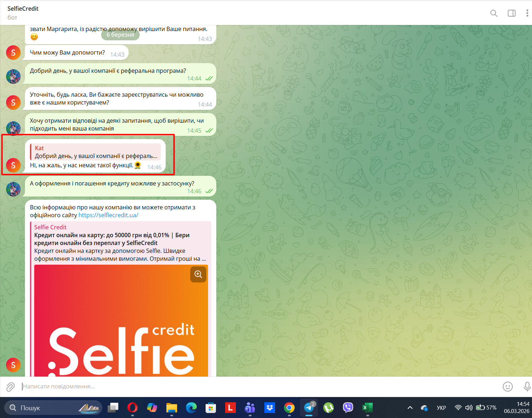Open Microsoft Edge from taskbar
The image size is (532, 418).
click(x=191, y=407)
